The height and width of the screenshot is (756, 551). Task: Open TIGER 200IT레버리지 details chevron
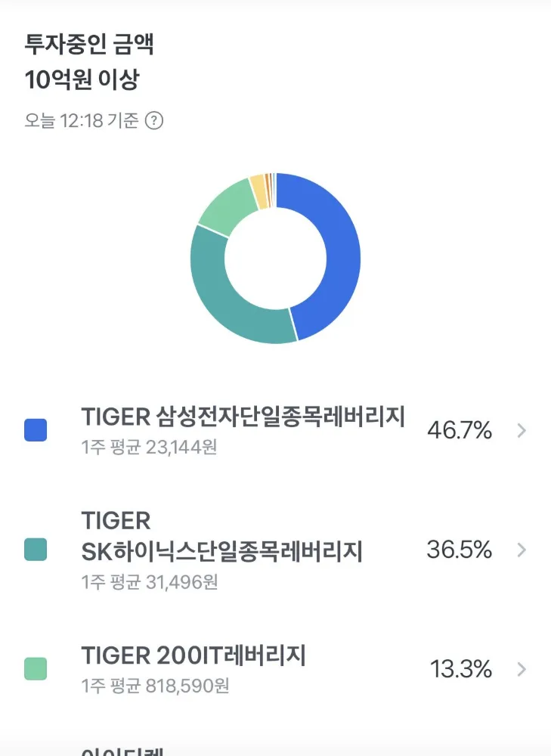[522, 669]
